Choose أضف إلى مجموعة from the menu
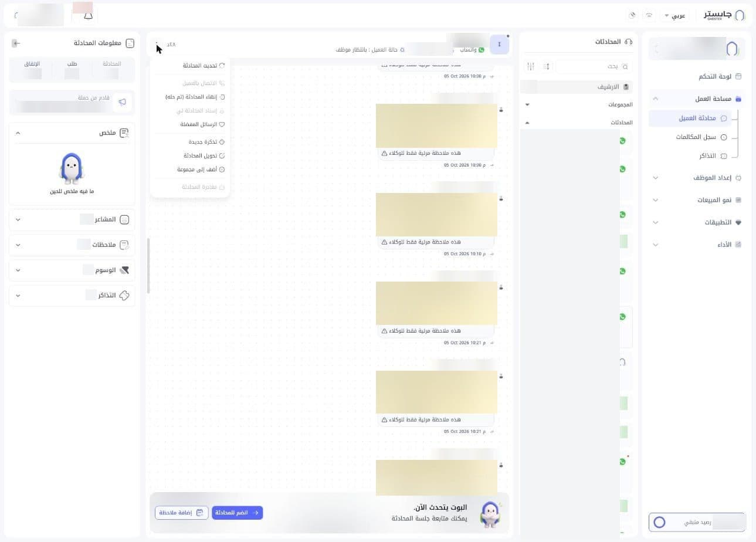 coord(190,170)
